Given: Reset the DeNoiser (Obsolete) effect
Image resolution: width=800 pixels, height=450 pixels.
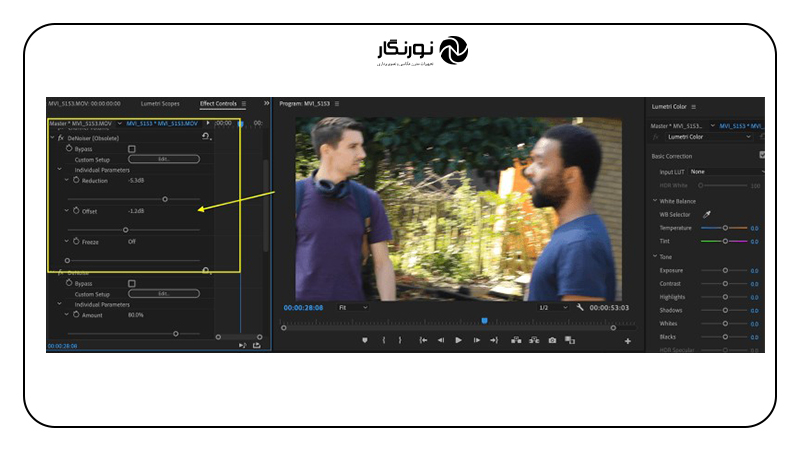Looking at the screenshot, I should tap(206, 137).
